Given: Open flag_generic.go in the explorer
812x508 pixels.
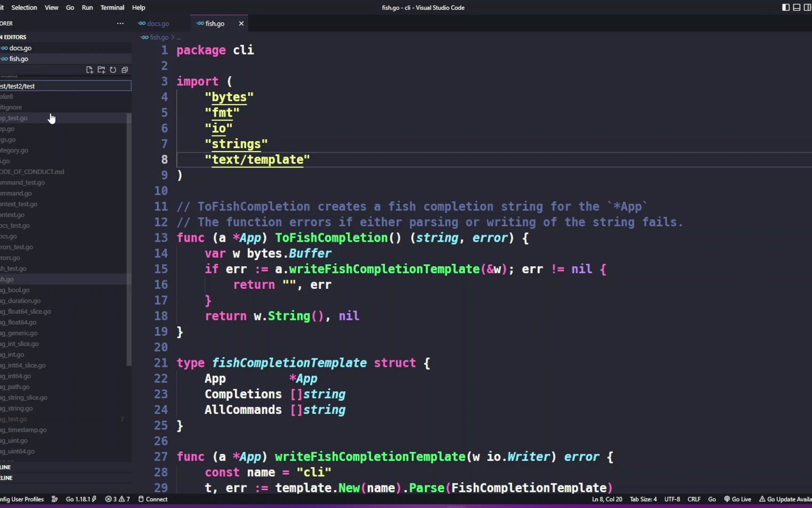Looking at the screenshot, I should (63, 333).
